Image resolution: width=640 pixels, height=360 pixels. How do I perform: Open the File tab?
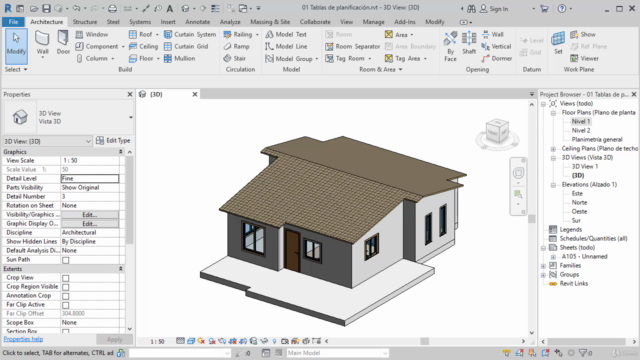pyautogui.click(x=13, y=22)
